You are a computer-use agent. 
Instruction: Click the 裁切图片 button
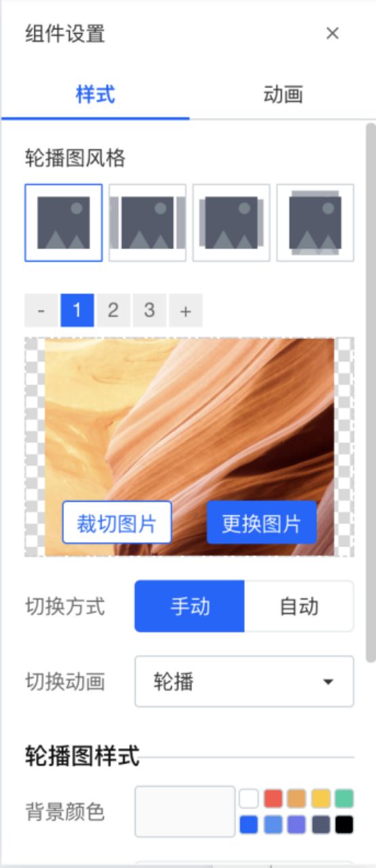click(117, 523)
